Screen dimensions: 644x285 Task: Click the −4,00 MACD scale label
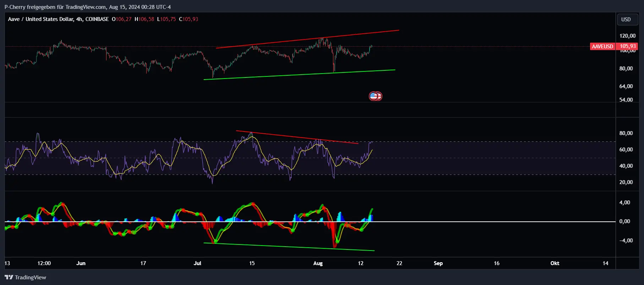626,241
